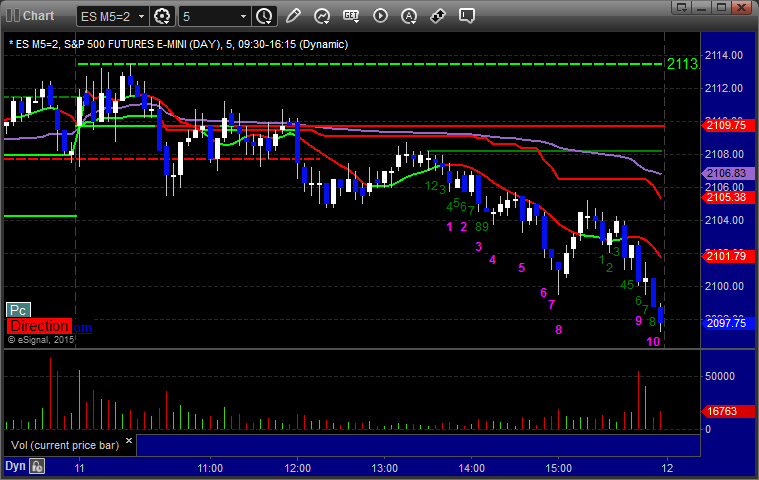Click the chart title ES M5=2 description text
759x480 pixels.
click(179, 45)
